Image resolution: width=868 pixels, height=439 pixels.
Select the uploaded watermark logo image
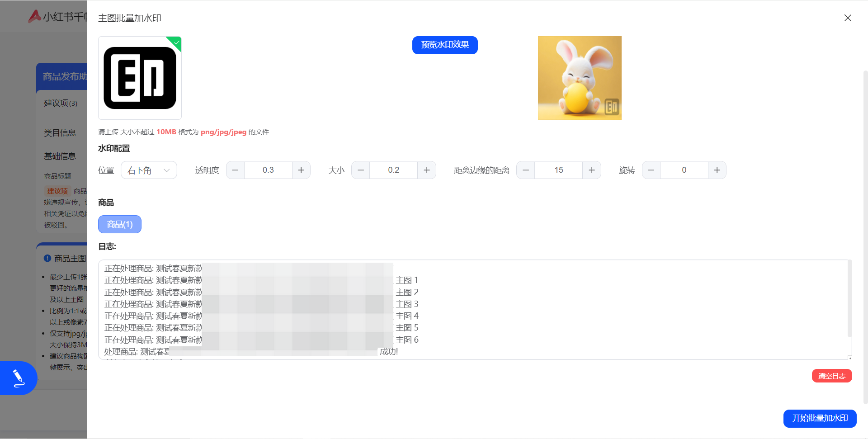coord(140,78)
